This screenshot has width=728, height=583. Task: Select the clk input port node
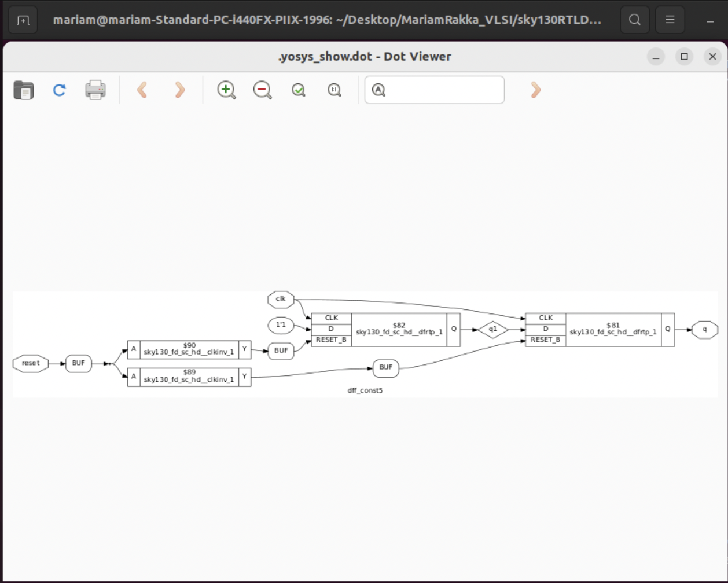pyautogui.click(x=281, y=300)
